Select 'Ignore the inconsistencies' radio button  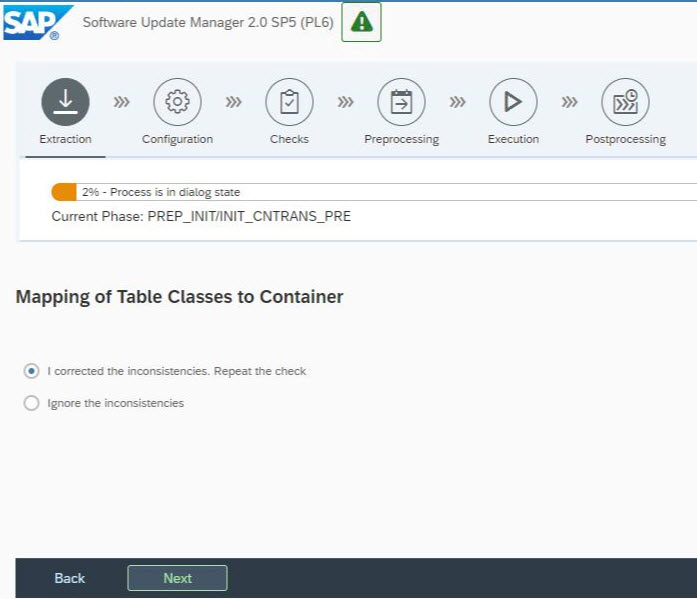point(32,403)
